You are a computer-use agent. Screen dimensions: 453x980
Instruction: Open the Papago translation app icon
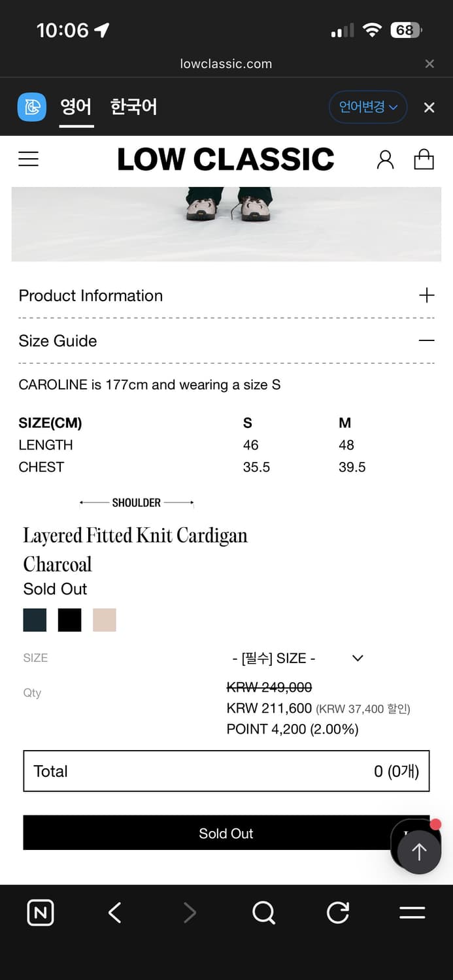pyautogui.click(x=31, y=106)
